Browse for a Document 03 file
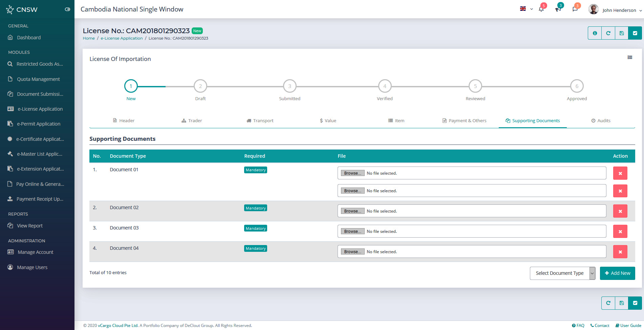 coord(352,232)
